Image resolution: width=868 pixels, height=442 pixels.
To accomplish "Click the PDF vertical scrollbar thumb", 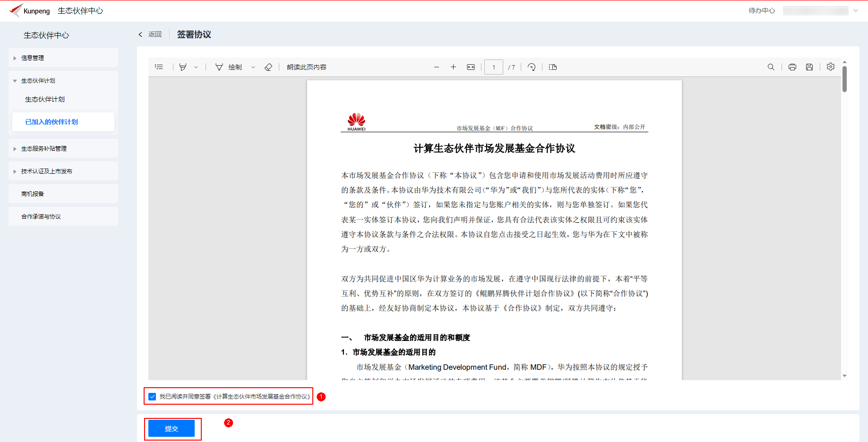I will click(844, 79).
